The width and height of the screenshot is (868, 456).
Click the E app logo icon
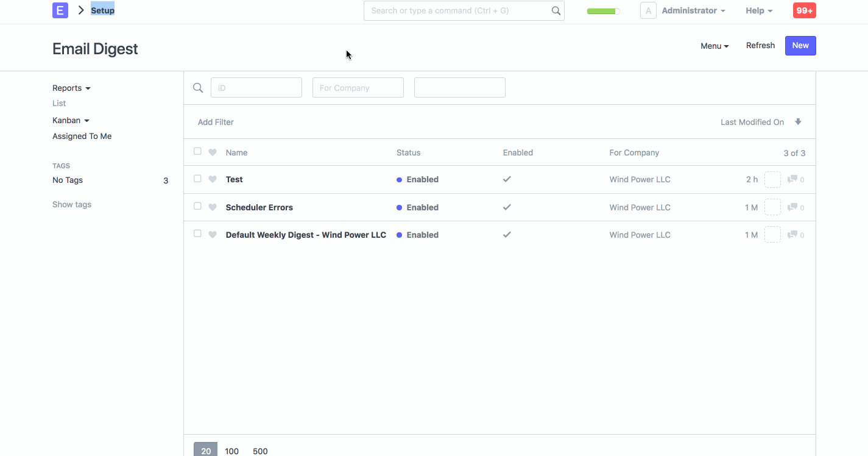tap(60, 10)
